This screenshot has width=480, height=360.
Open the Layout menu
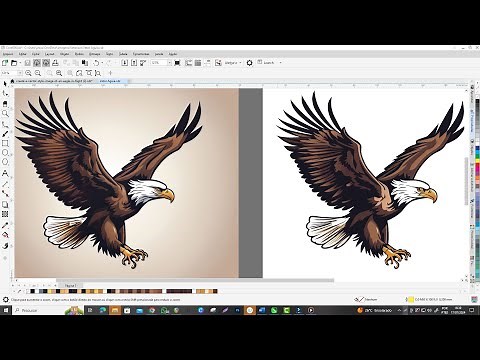click(x=49, y=54)
